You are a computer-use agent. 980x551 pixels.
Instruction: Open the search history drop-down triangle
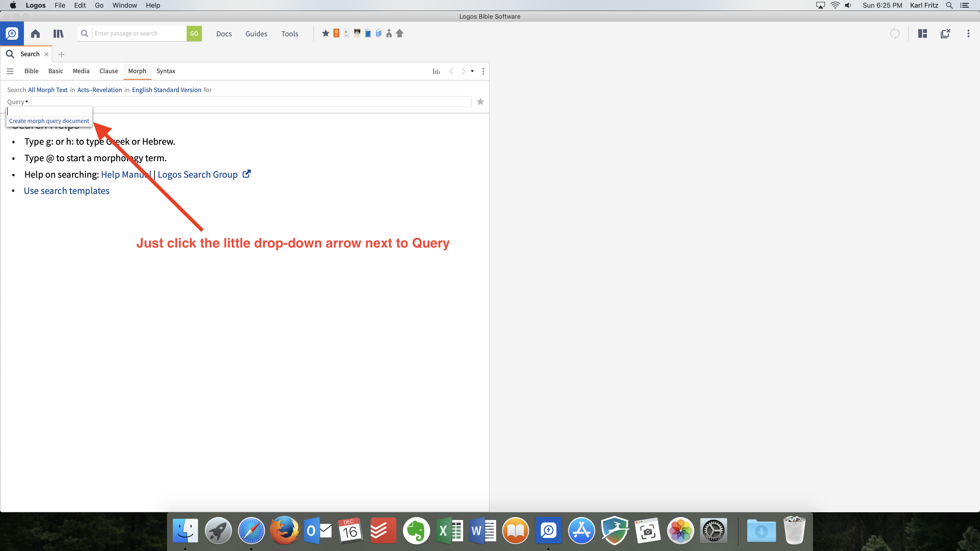tap(472, 71)
